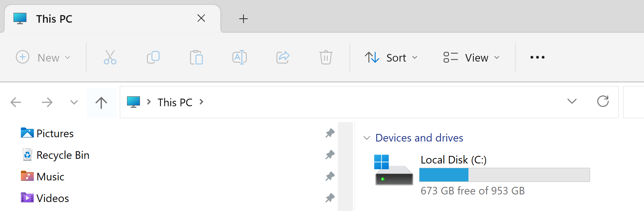Viewport: 644px width, 211px height.
Task: Go back with the left arrow
Action: pyautogui.click(x=16, y=102)
